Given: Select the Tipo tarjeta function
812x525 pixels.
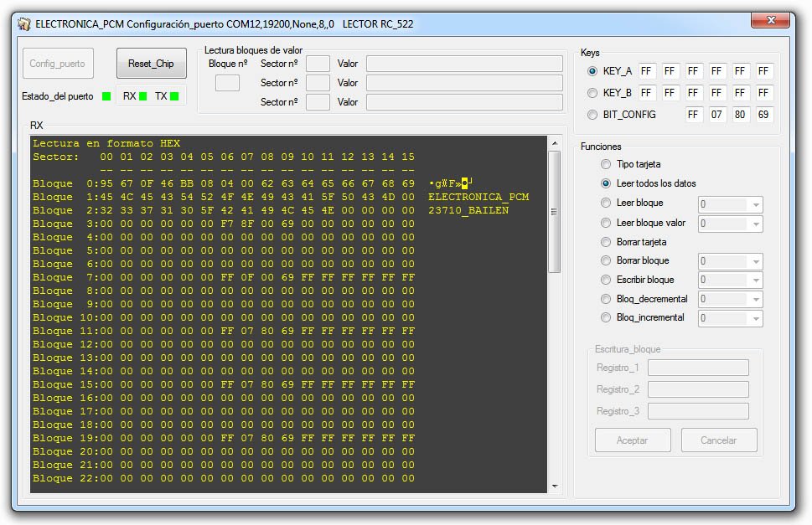Looking at the screenshot, I should point(606,164).
